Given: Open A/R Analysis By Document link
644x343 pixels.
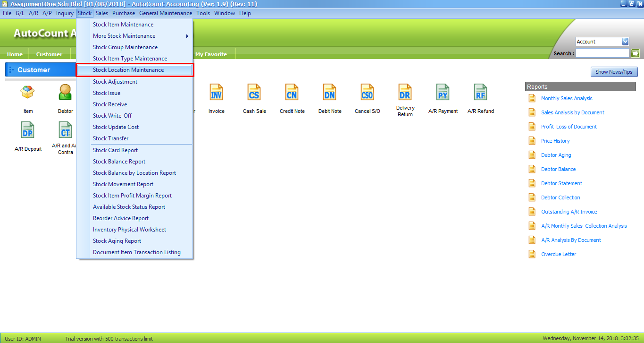Looking at the screenshot, I should click(571, 240).
